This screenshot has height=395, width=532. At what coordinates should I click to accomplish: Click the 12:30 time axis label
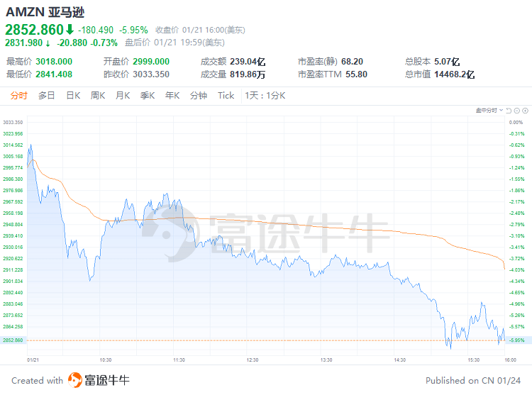point(253,360)
